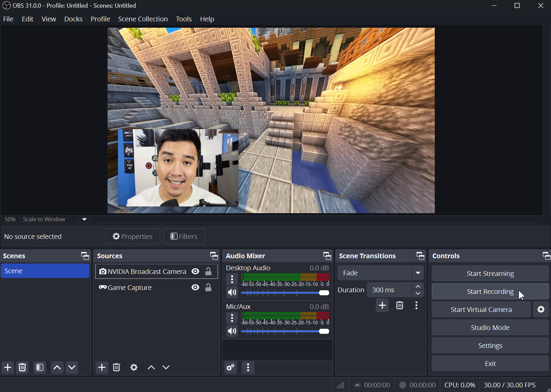This screenshot has width=551, height=392.
Task: Open Virtual Camera settings gear
Action: [x=541, y=309]
